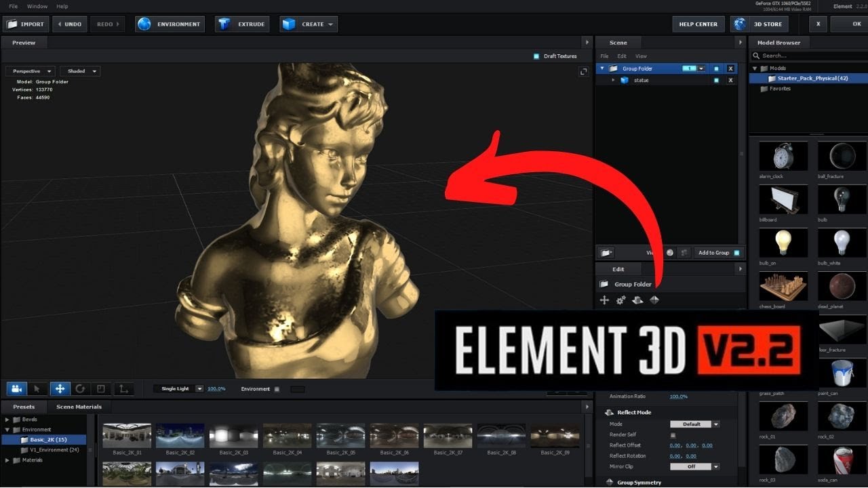Click the light intensity 100.0% value

[x=216, y=389]
